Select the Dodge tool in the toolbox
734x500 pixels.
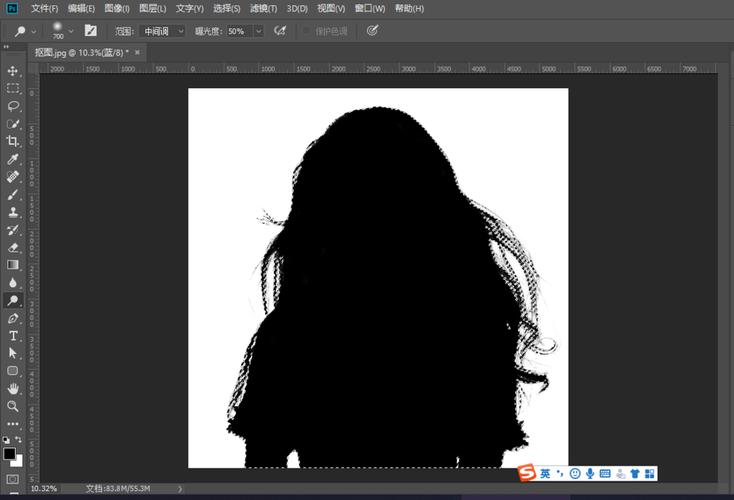tap(13, 300)
